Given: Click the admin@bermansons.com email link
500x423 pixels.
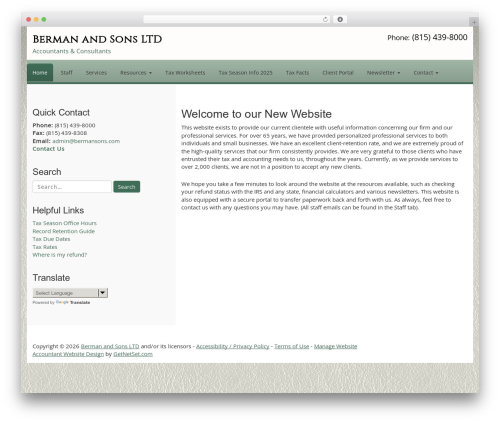Looking at the screenshot, I should click(x=86, y=141).
